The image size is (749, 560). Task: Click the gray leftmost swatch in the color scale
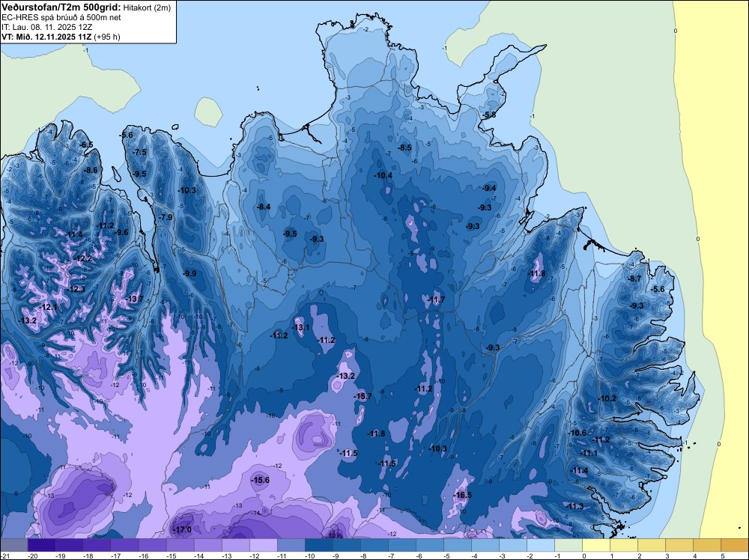tap(13, 545)
